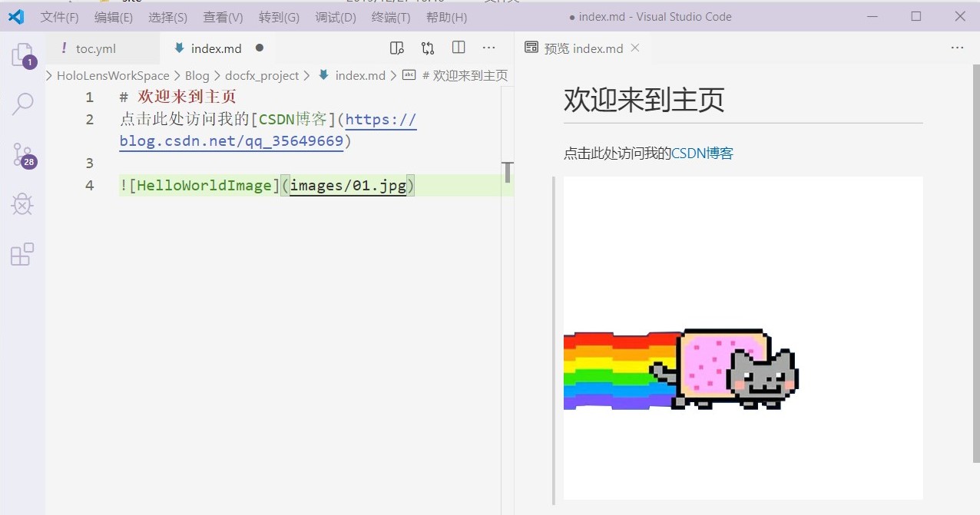The image size is (980, 515).
Task: Open the Extensions view
Action: coord(23,253)
